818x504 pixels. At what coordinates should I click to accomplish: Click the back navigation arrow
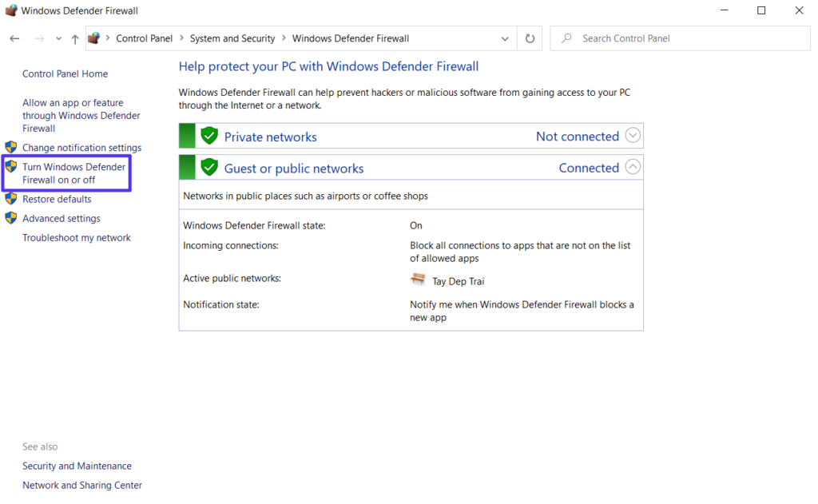point(14,38)
